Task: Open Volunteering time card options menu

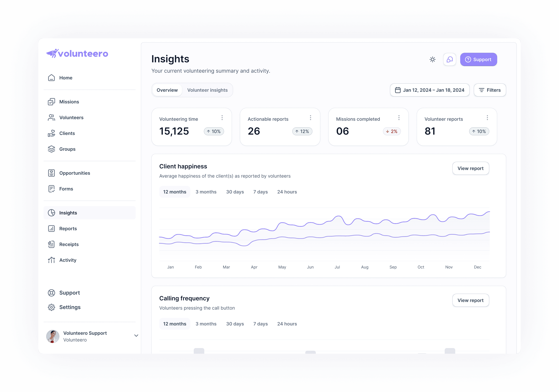Action: tap(222, 118)
